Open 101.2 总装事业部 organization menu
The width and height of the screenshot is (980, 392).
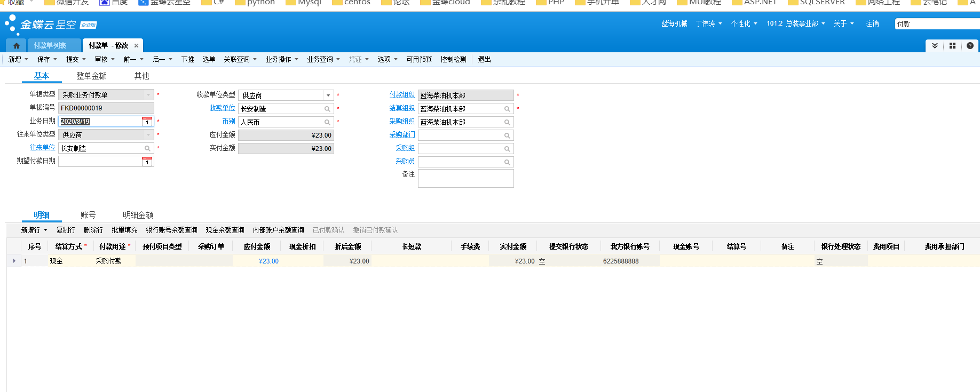pyautogui.click(x=796, y=23)
